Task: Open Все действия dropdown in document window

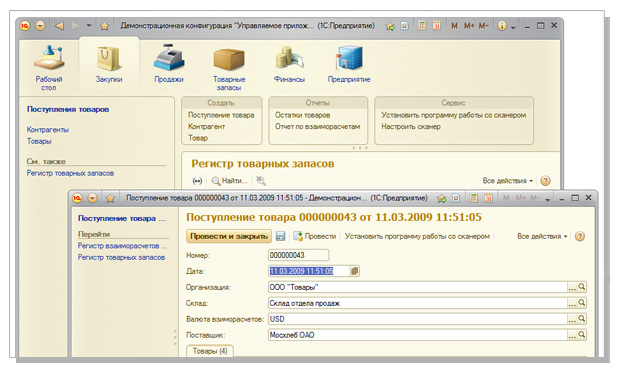Action: tap(542, 236)
